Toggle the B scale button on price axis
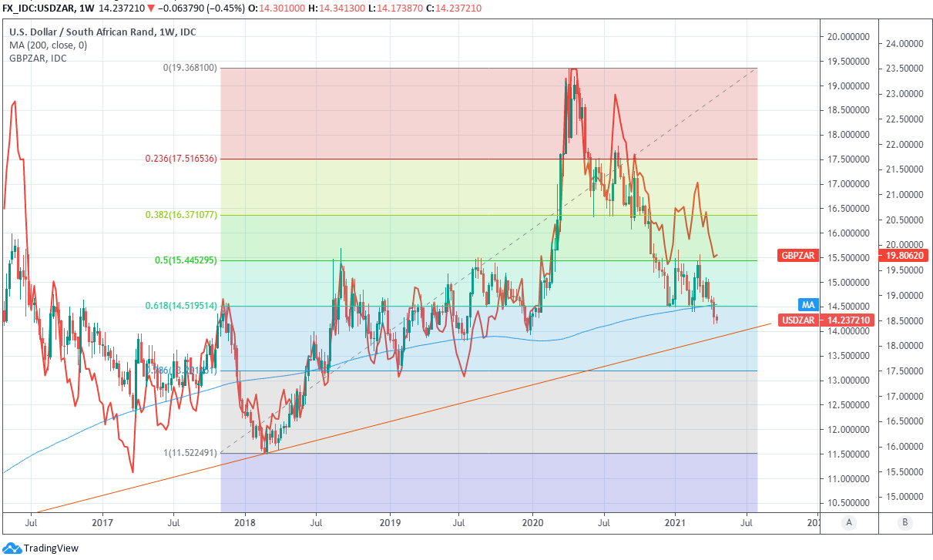This screenshot has height=560, width=933. coord(904,521)
